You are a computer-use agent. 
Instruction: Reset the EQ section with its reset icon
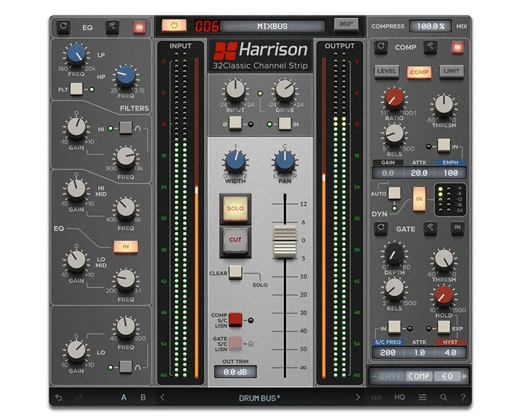pos(63,26)
